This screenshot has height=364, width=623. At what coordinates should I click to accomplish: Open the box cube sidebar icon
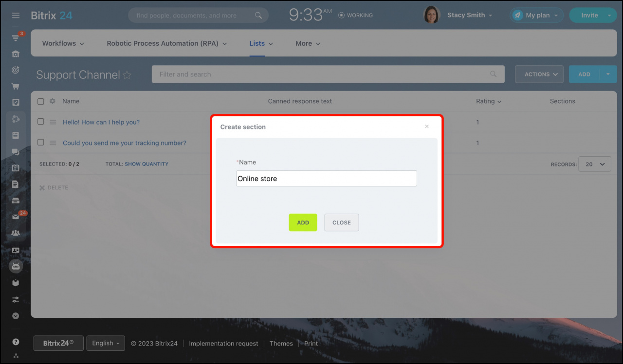point(16,283)
